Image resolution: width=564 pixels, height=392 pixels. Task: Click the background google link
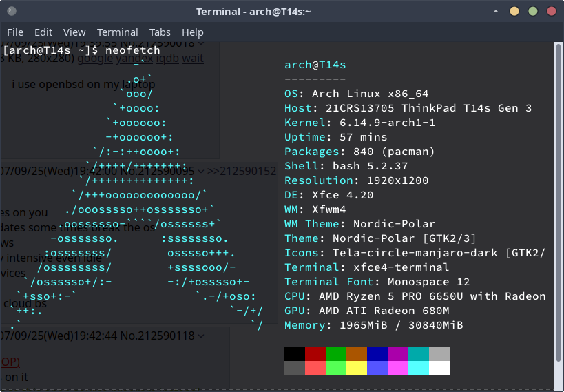[x=95, y=58]
